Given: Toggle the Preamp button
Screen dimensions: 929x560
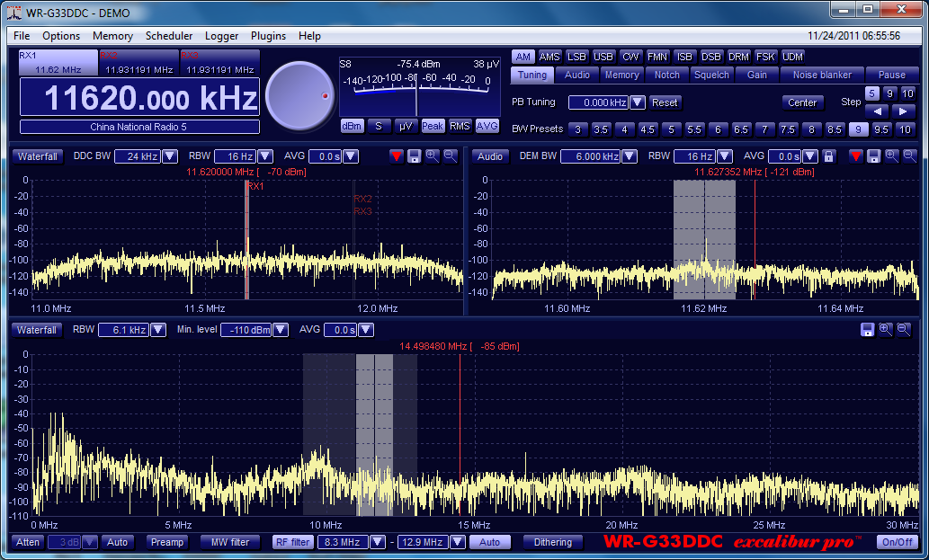Looking at the screenshot, I should (x=167, y=542).
